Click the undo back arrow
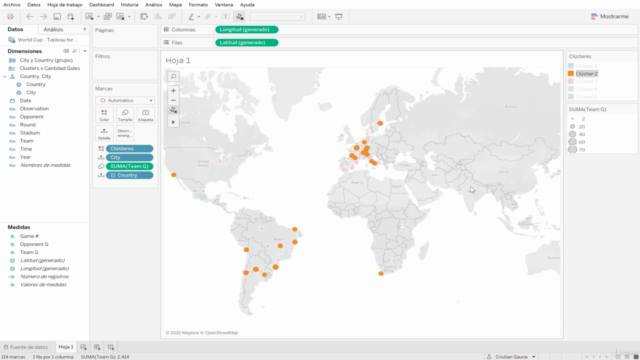 tap(30, 17)
